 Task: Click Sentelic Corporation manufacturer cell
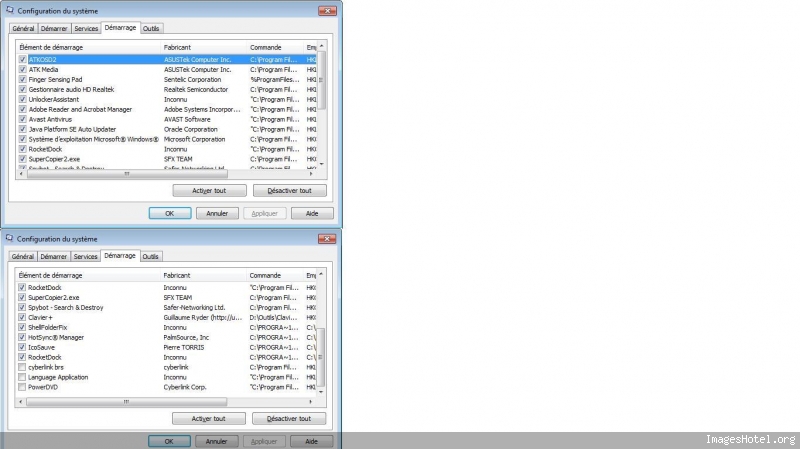click(x=192, y=80)
